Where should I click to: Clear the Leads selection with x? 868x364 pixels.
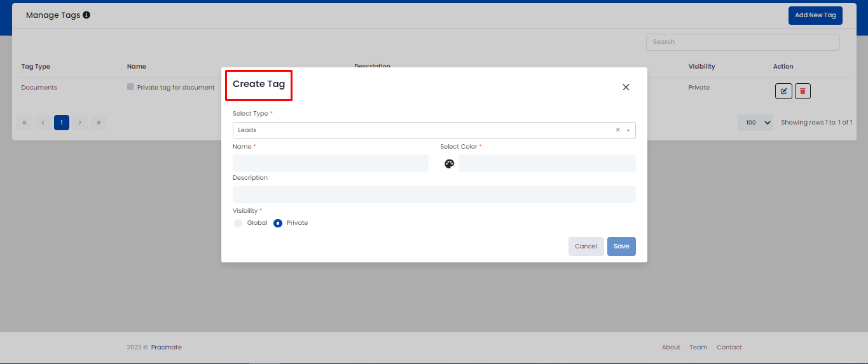[x=617, y=130]
